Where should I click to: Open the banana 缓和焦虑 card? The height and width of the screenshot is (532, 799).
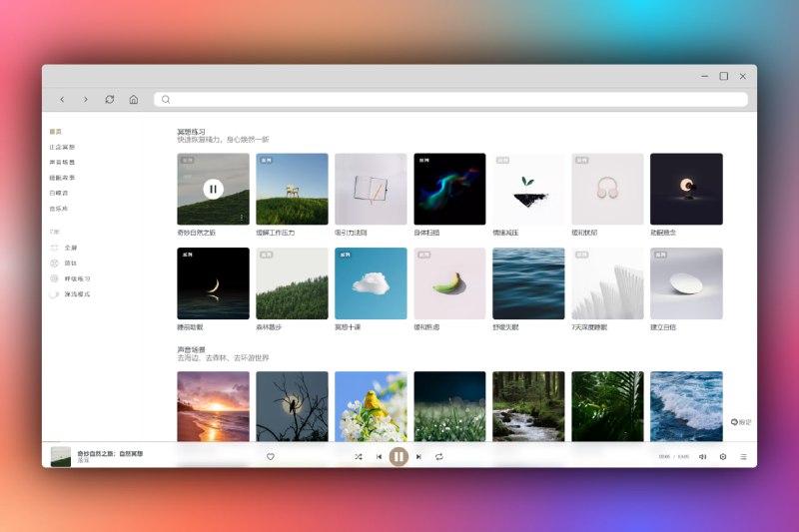[449, 283]
